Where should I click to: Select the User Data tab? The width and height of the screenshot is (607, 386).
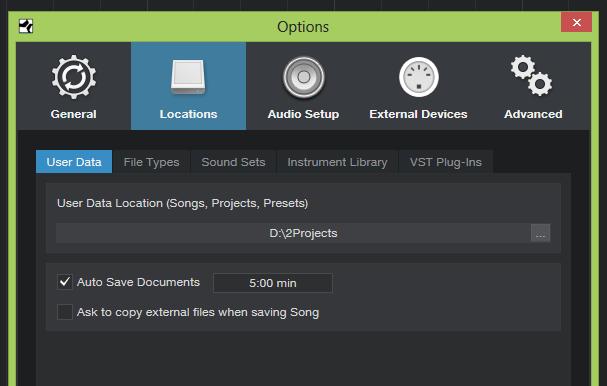pyautogui.click(x=74, y=162)
